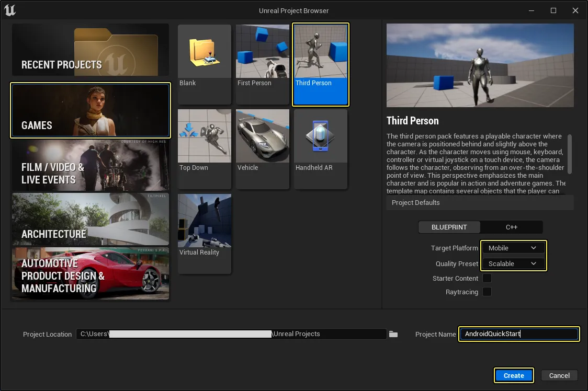Open Automotive Product Design & Manufacturing category
This screenshot has width=588, height=391.
(x=91, y=273)
